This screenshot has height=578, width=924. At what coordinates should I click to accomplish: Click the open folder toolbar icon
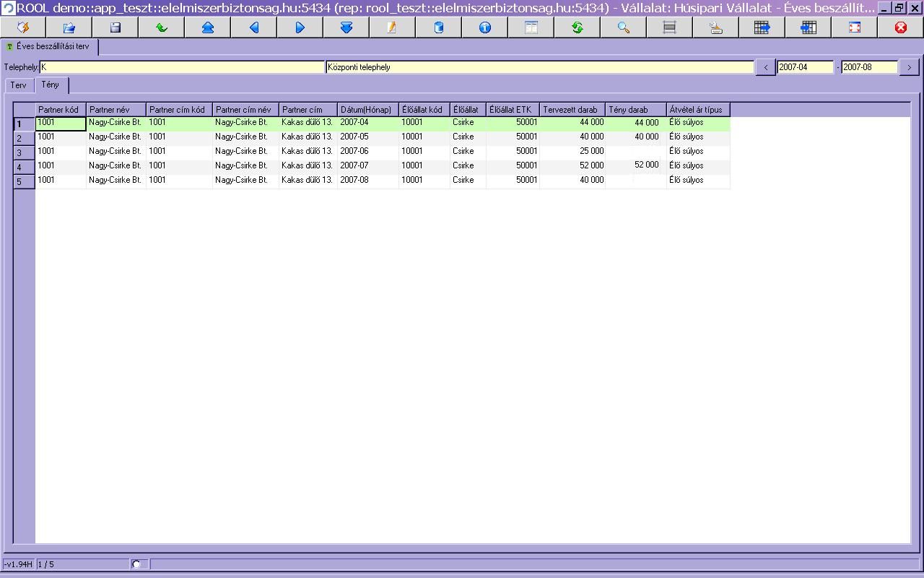click(x=69, y=27)
